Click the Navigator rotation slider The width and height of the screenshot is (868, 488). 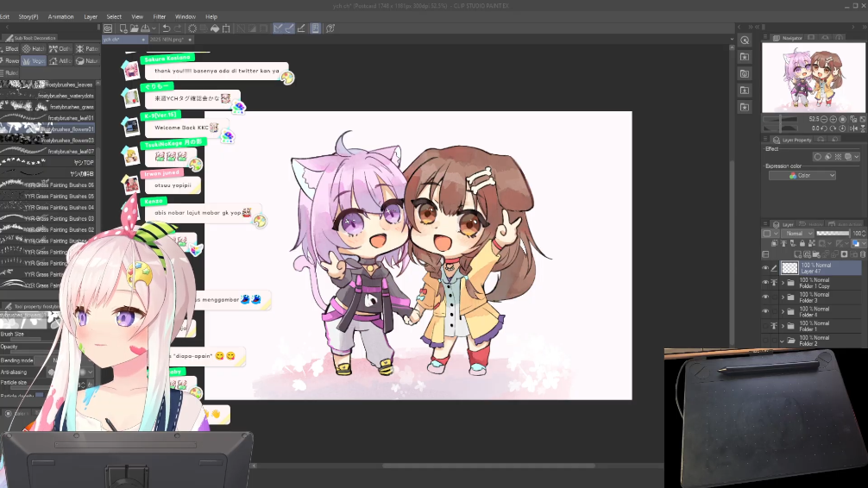click(x=780, y=128)
